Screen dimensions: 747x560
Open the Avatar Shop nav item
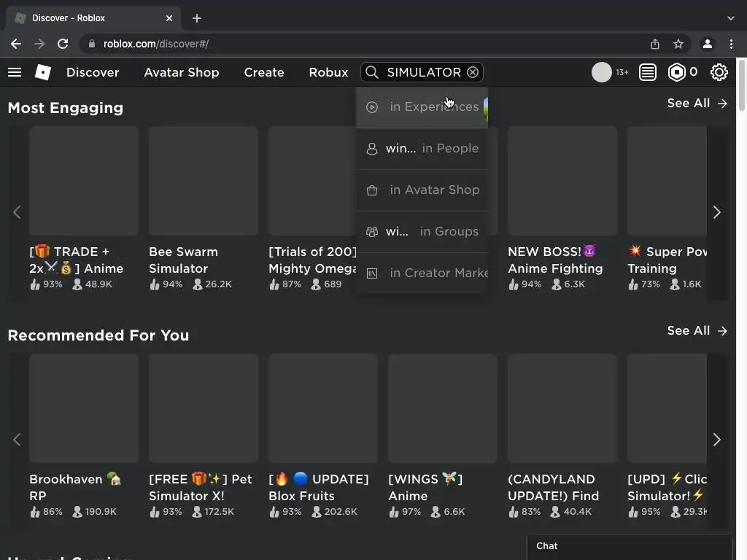click(x=182, y=72)
